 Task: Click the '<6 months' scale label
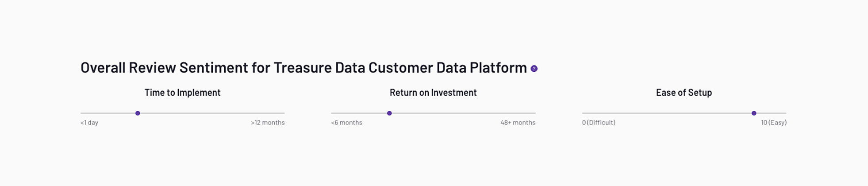click(x=346, y=123)
